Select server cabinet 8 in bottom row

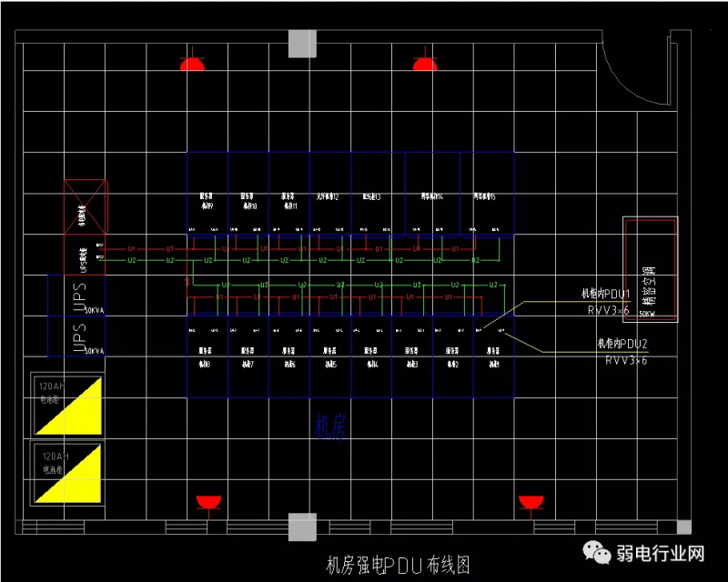pyautogui.click(x=207, y=356)
